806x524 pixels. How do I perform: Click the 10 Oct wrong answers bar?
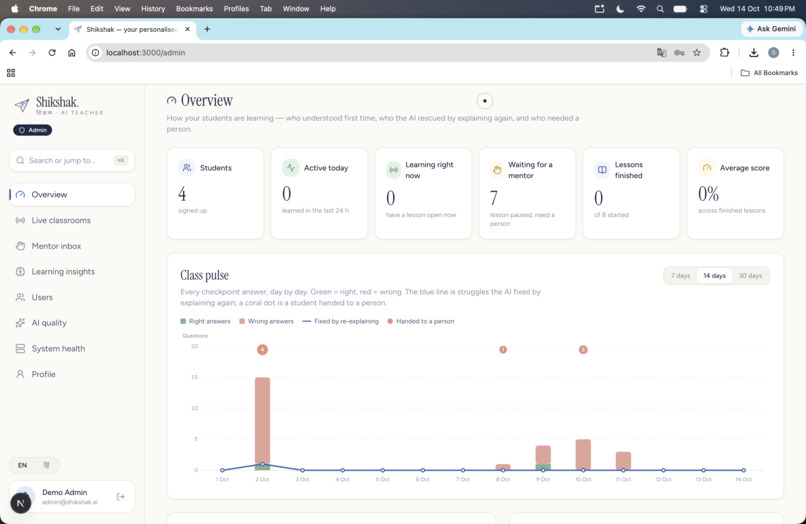pos(583,455)
